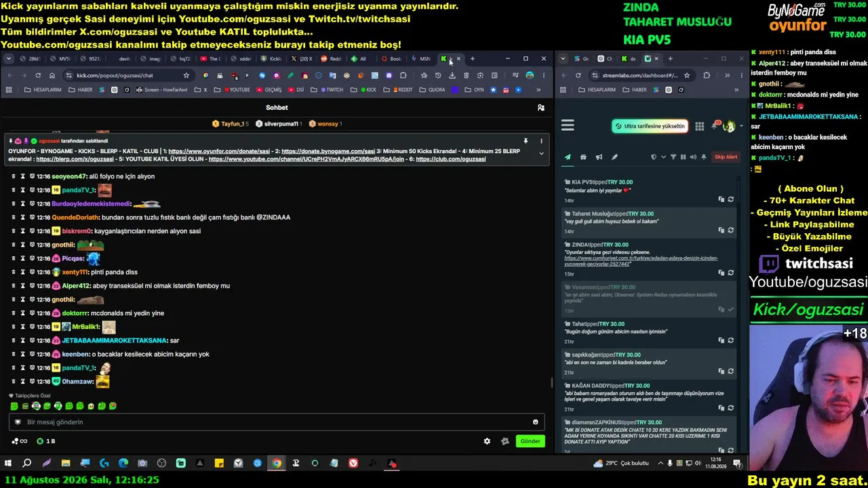868x488 pixels.
Task: Open the oyunfor.com/donate/sasi link
Action: point(219,151)
